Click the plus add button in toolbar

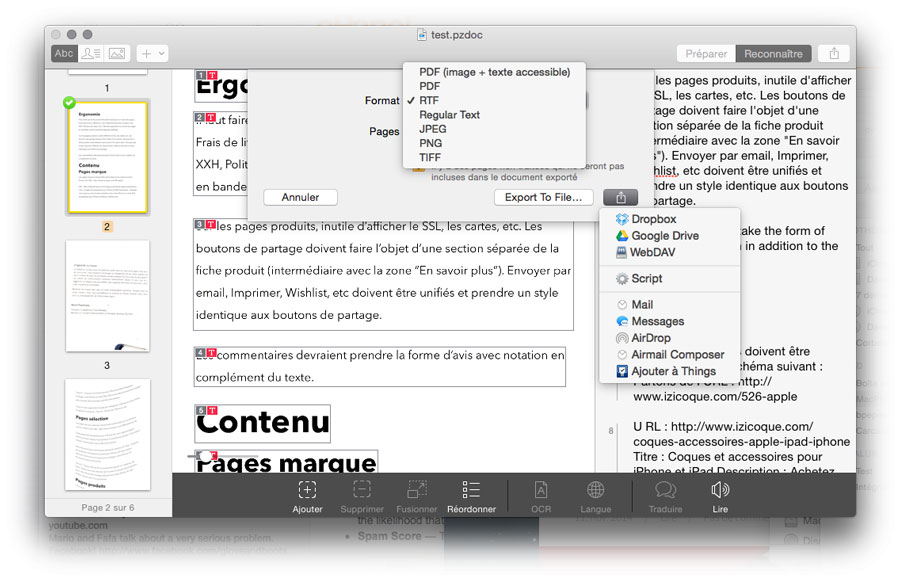coord(146,53)
